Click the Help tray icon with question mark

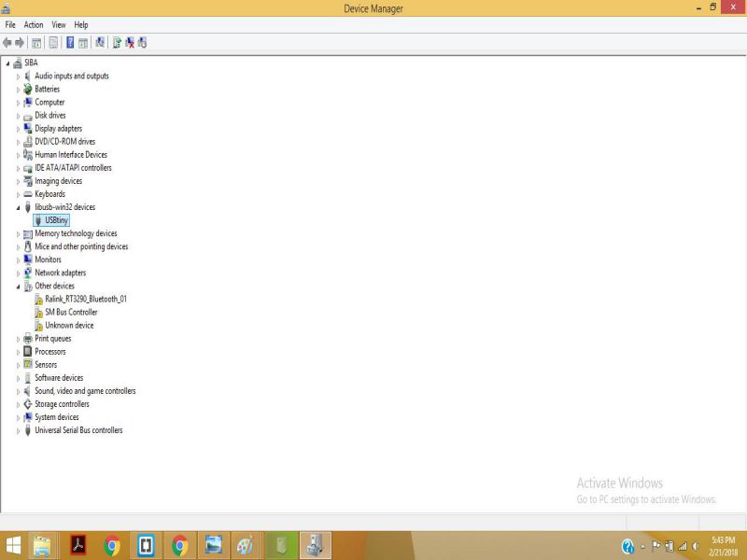627,547
